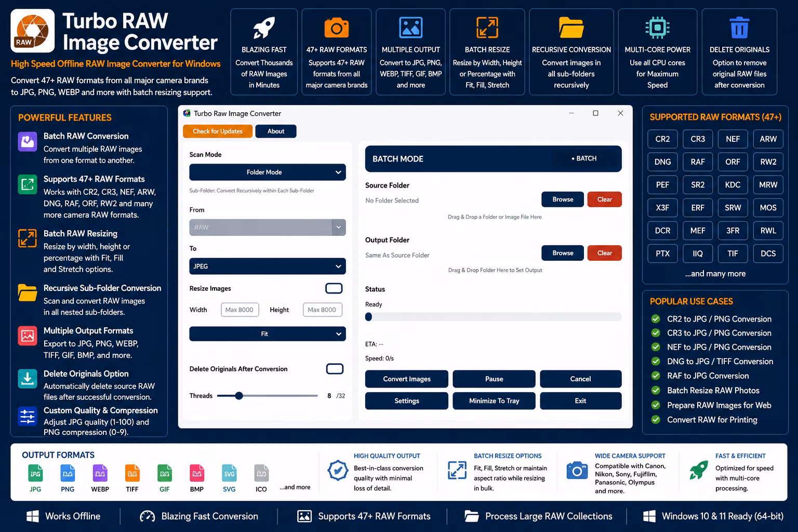
Task: Open the Settings button
Action: (x=407, y=401)
